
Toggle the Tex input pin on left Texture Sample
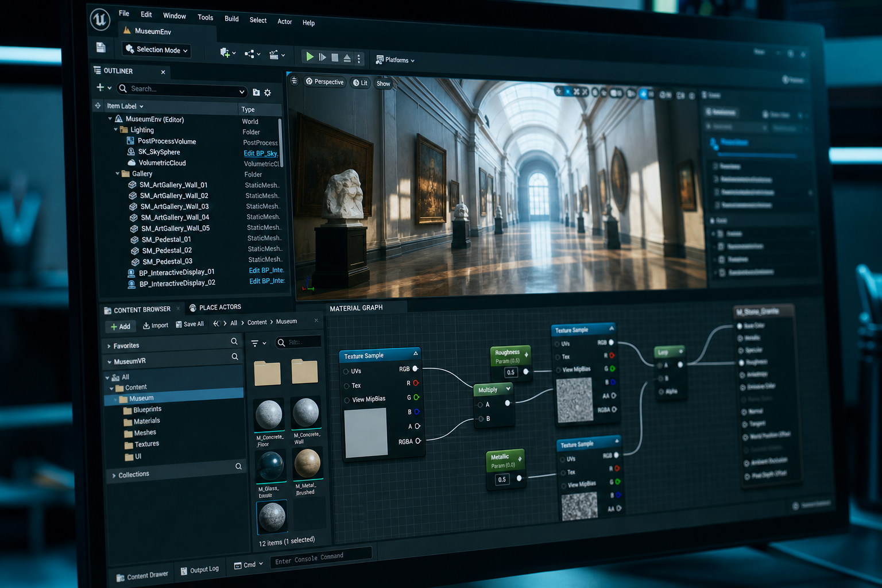click(347, 386)
